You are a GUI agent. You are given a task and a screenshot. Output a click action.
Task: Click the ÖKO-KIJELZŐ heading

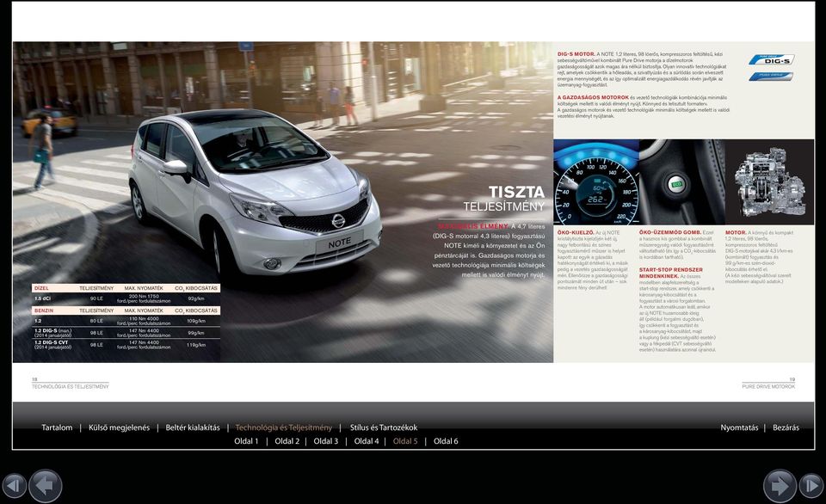coord(576,232)
